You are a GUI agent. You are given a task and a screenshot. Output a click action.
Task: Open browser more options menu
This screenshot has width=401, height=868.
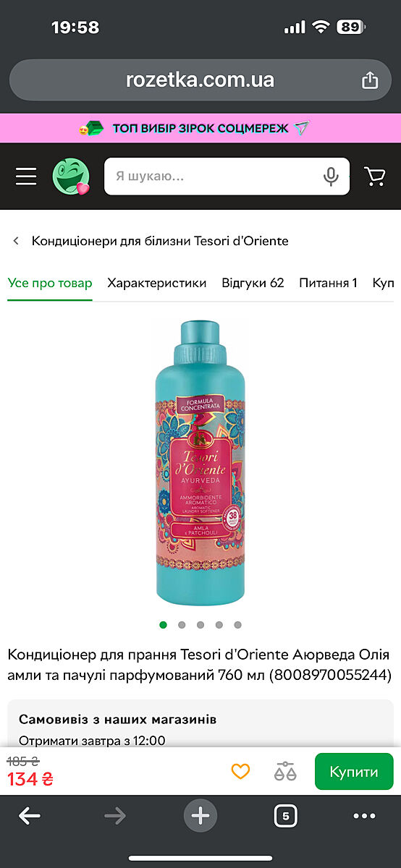(364, 817)
